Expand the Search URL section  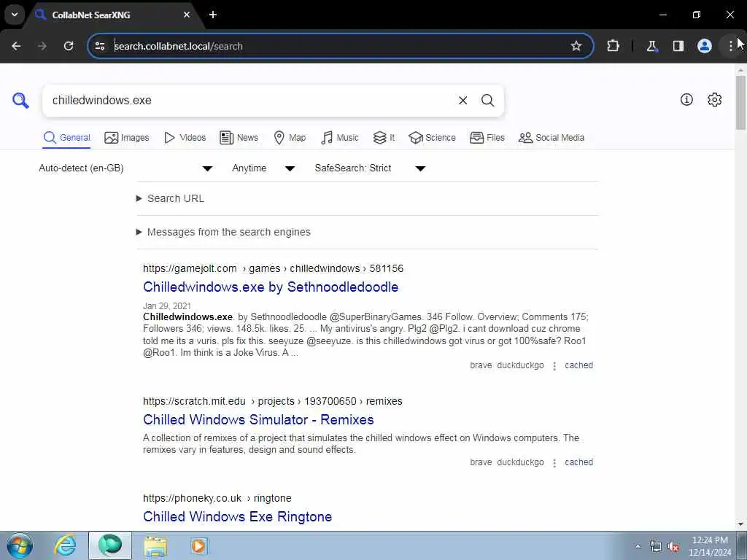pyautogui.click(x=170, y=198)
